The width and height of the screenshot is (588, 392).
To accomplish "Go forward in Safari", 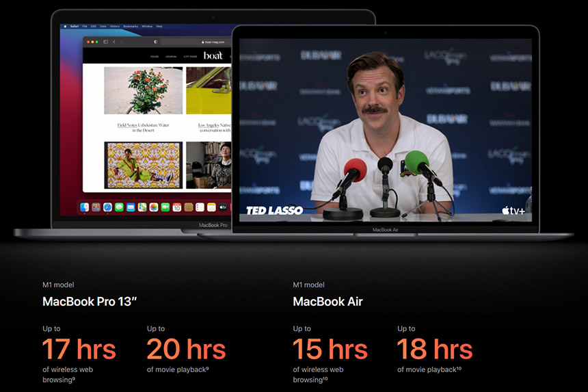I will [x=121, y=42].
